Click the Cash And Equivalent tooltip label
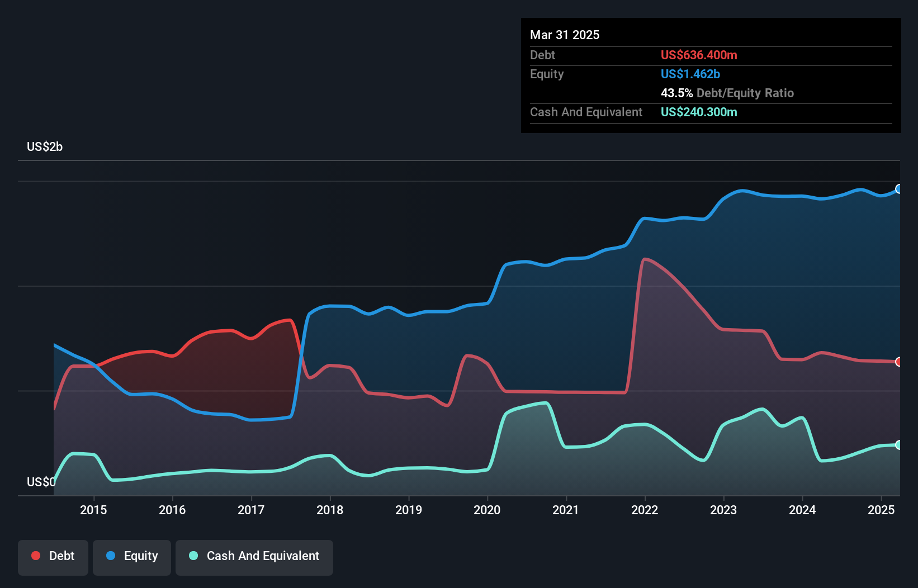This screenshot has width=918, height=588. pyautogui.click(x=586, y=112)
